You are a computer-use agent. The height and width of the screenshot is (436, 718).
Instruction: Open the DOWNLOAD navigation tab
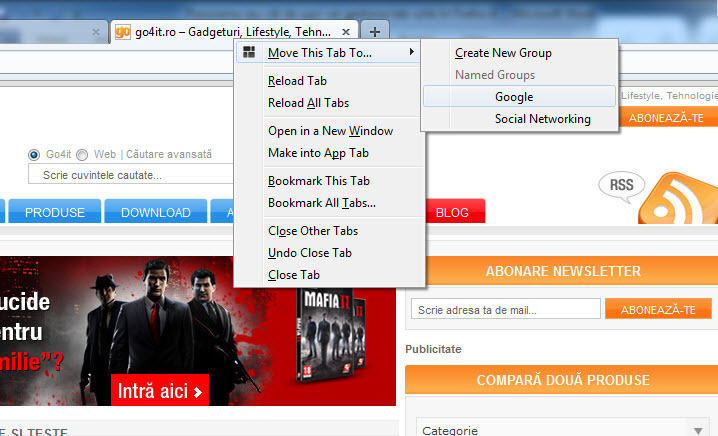pyautogui.click(x=156, y=212)
